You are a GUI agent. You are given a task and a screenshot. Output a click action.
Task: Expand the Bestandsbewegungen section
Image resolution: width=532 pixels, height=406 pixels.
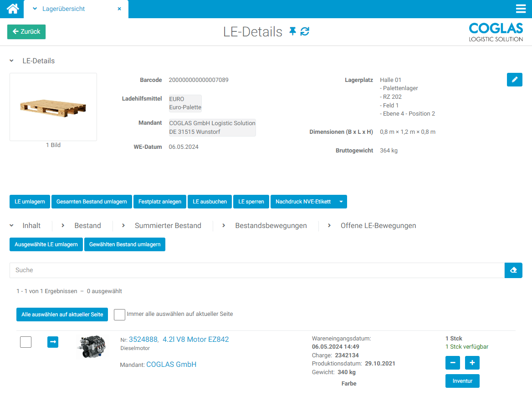coord(271,226)
